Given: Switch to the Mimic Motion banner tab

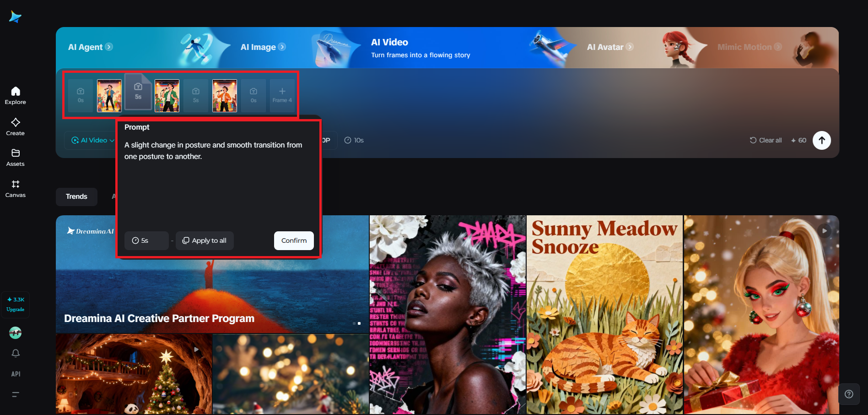Looking at the screenshot, I should [x=749, y=47].
